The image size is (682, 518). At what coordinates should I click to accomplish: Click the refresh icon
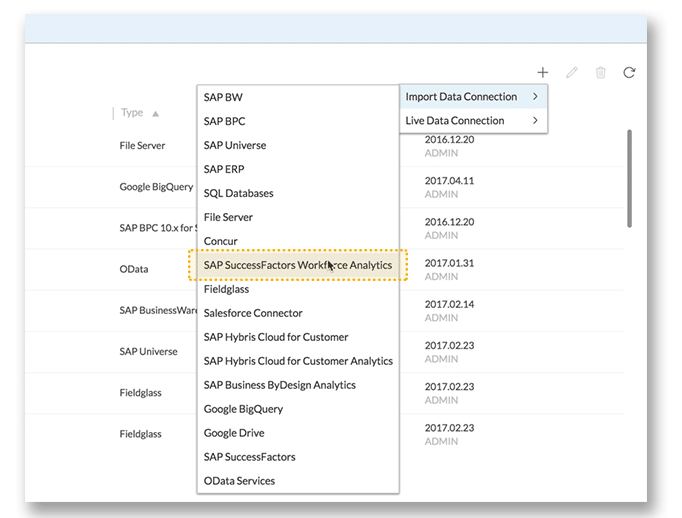point(629,72)
